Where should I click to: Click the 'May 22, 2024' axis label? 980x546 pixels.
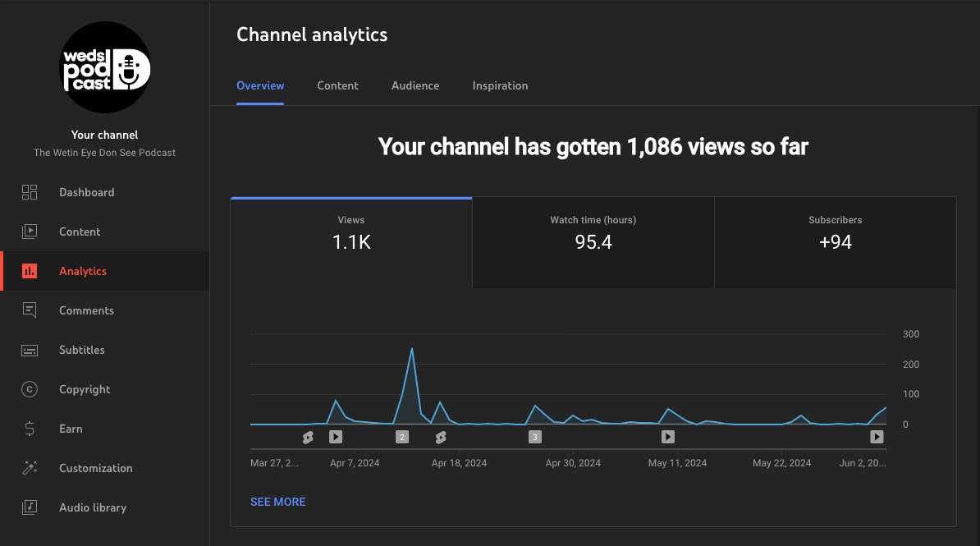(781, 463)
